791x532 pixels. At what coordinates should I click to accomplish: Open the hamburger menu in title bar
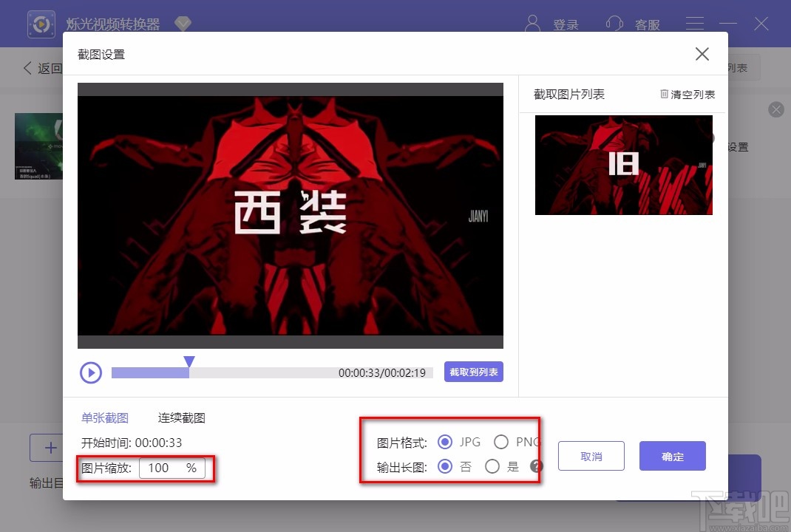tap(695, 23)
